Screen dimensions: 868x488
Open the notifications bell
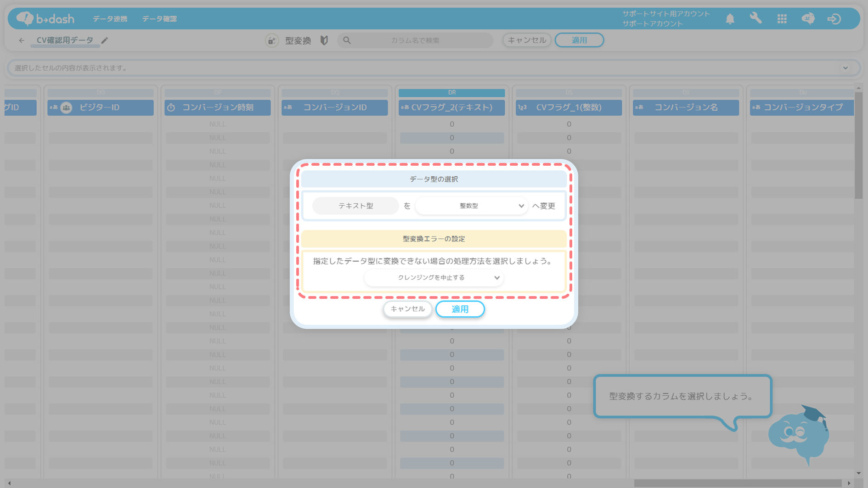(730, 19)
